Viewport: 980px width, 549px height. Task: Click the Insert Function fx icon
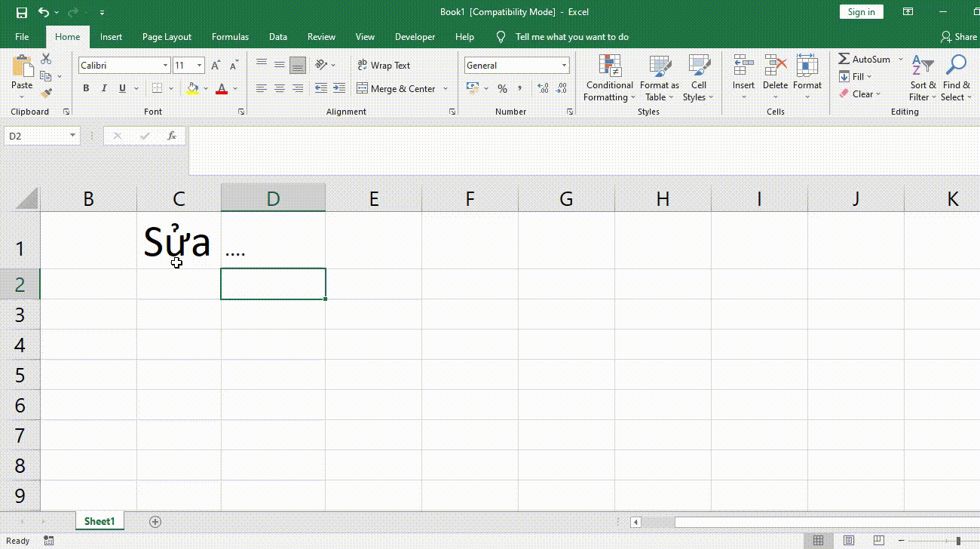tap(172, 136)
